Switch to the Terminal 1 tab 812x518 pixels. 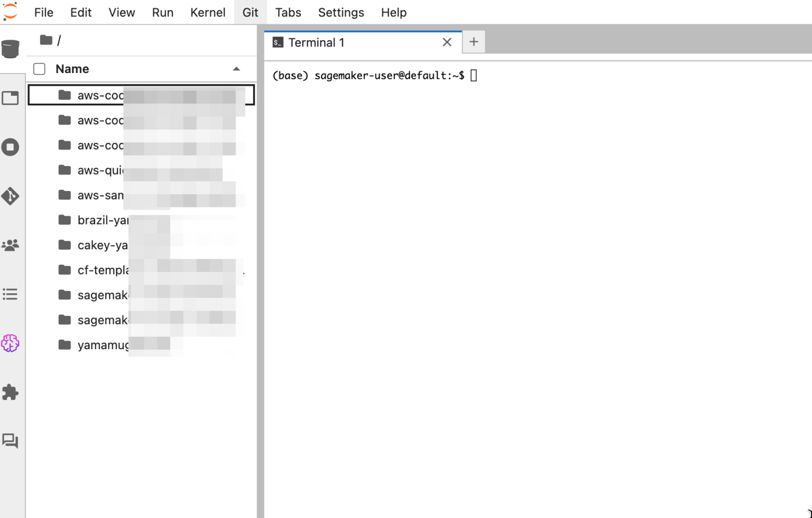coord(316,42)
